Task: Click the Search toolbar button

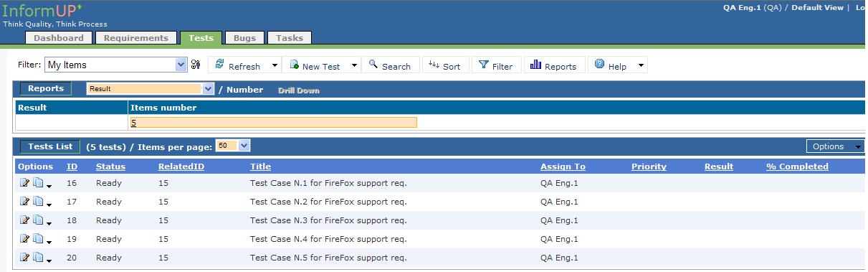Action: coord(390,65)
